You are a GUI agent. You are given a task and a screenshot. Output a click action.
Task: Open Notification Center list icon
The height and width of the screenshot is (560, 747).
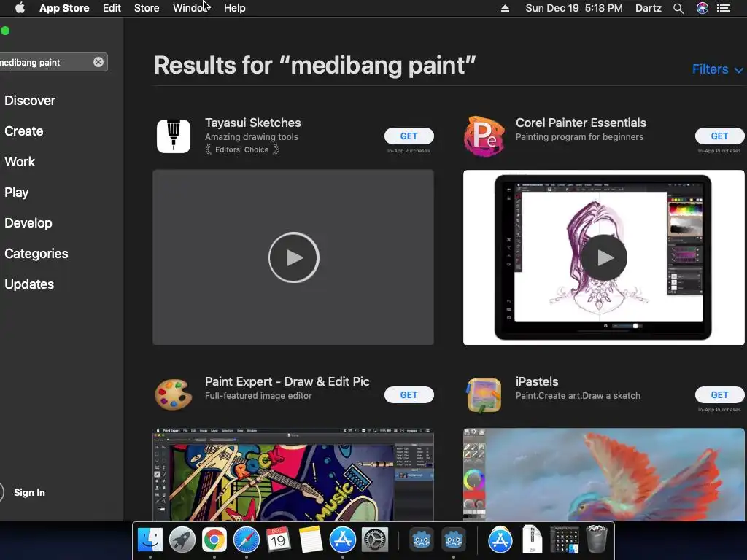pos(724,8)
